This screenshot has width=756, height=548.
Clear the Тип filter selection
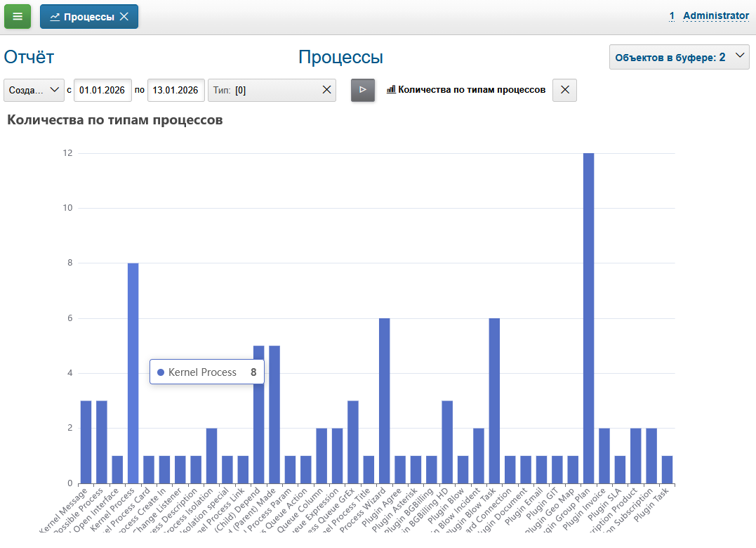[326, 90]
